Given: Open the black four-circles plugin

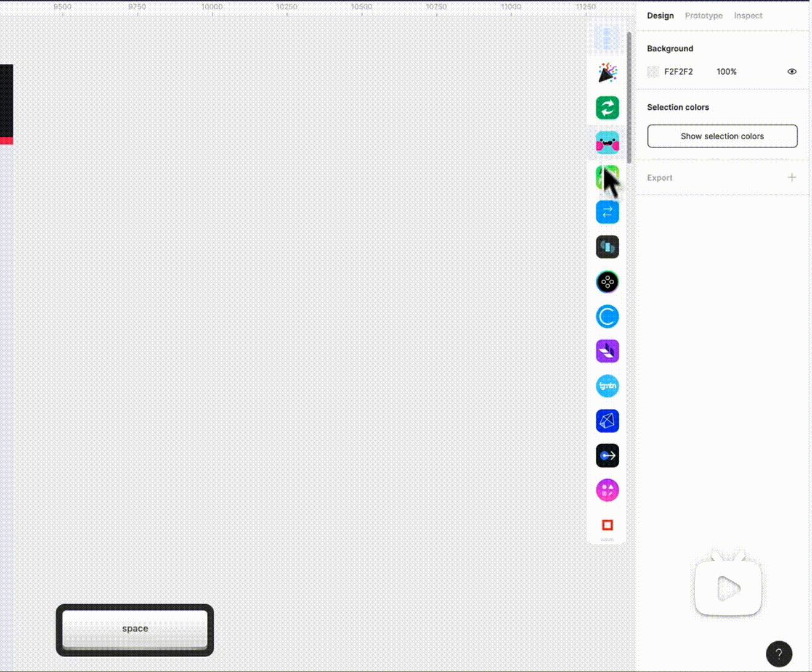Looking at the screenshot, I should 607,282.
